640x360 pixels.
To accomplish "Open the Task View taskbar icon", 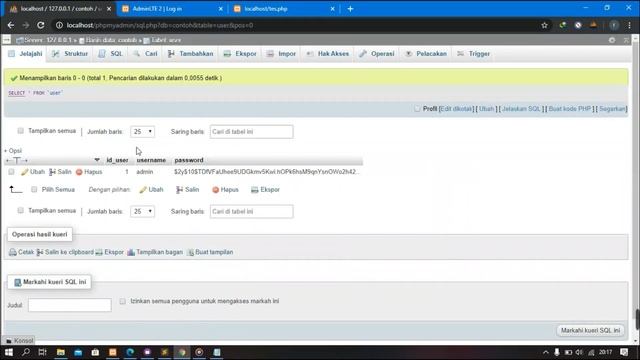I will (x=42, y=352).
